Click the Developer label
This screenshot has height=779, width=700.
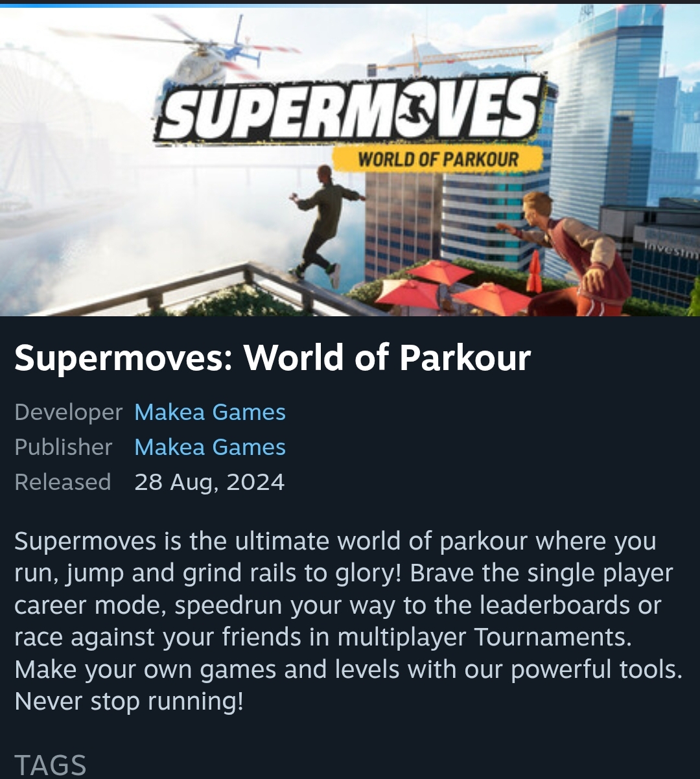click(x=68, y=412)
